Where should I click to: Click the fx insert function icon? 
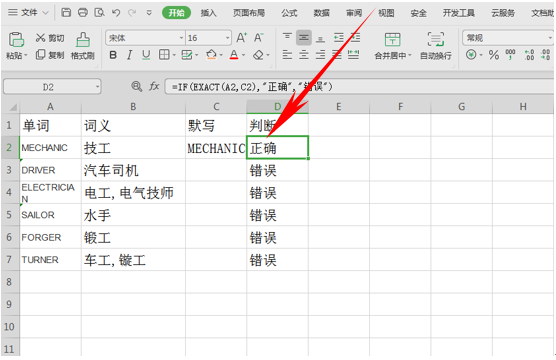[154, 86]
